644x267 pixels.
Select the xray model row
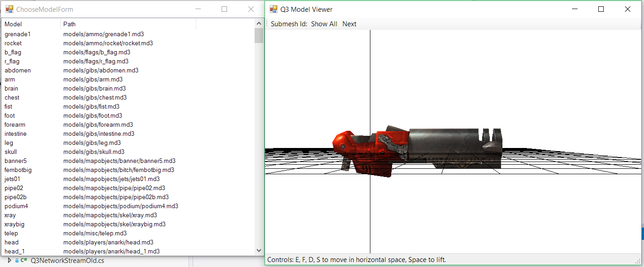[x=128, y=215]
